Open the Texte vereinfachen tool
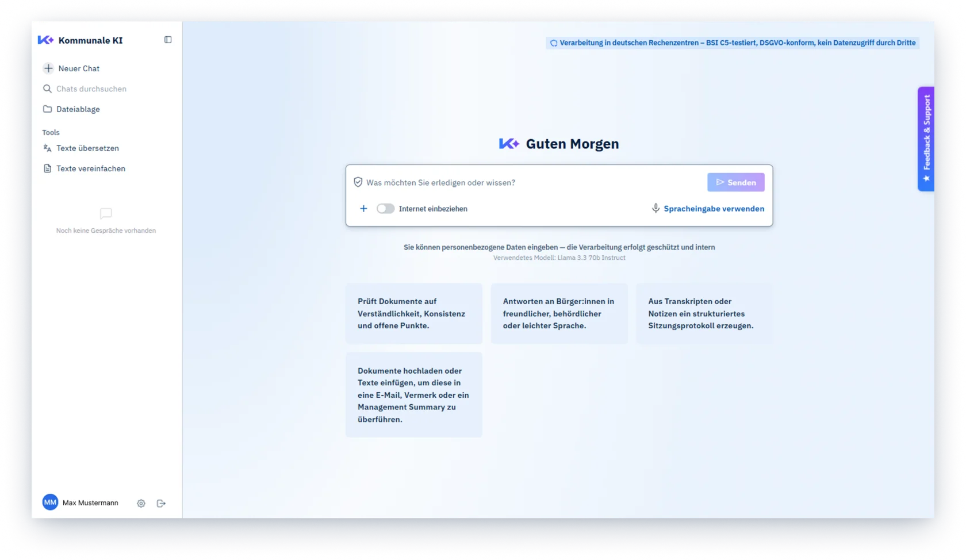Viewport: 966px width, 560px height. [x=84, y=168]
